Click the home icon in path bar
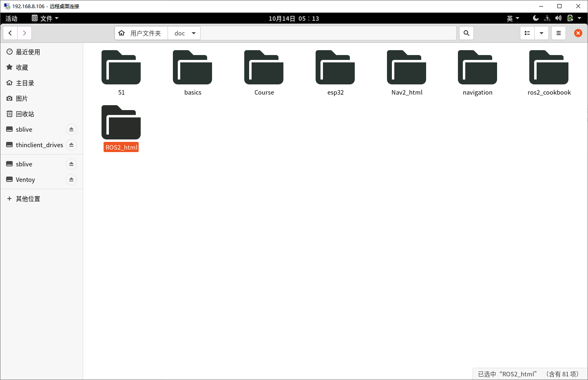This screenshot has height=380, width=588. click(122, 33)
